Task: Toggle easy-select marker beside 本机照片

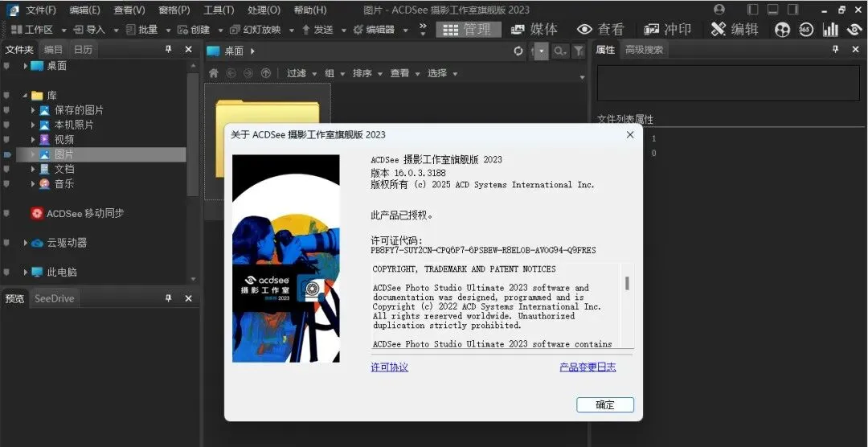Action: tap(6, 125)
